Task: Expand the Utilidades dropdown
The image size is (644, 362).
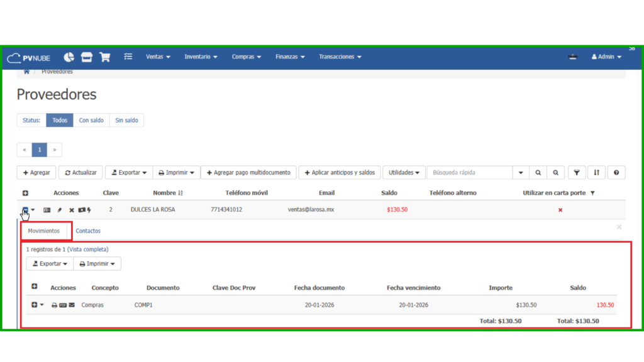Action: click(403, 172)
